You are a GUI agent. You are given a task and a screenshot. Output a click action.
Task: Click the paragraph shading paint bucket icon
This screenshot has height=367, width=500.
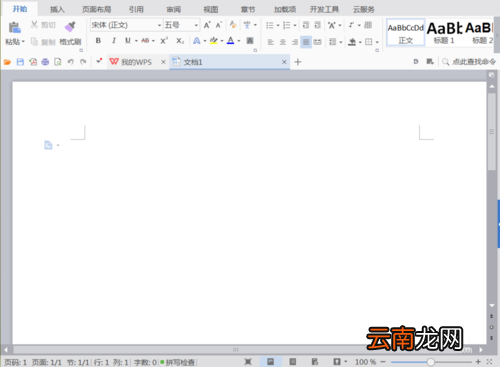coord(352,42)
